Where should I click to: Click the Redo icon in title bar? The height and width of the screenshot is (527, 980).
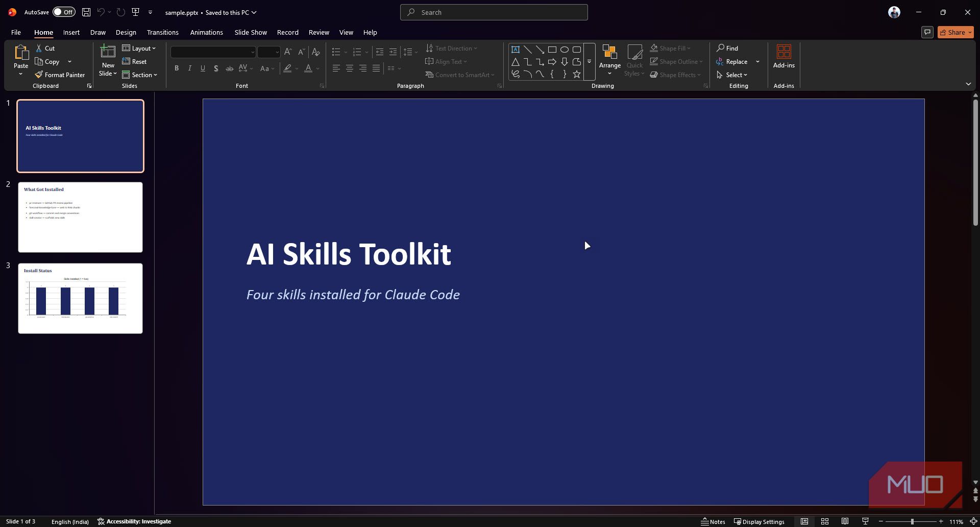(121, 12)
